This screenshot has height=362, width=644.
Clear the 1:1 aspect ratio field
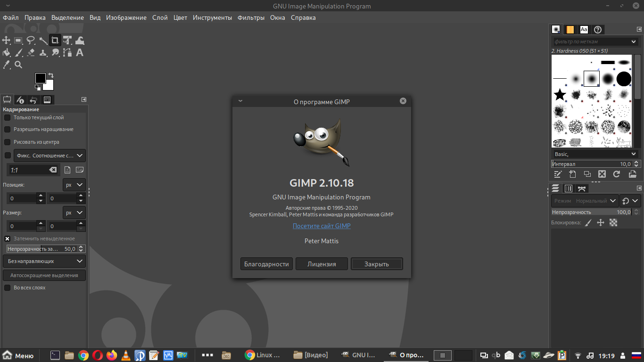53,170
